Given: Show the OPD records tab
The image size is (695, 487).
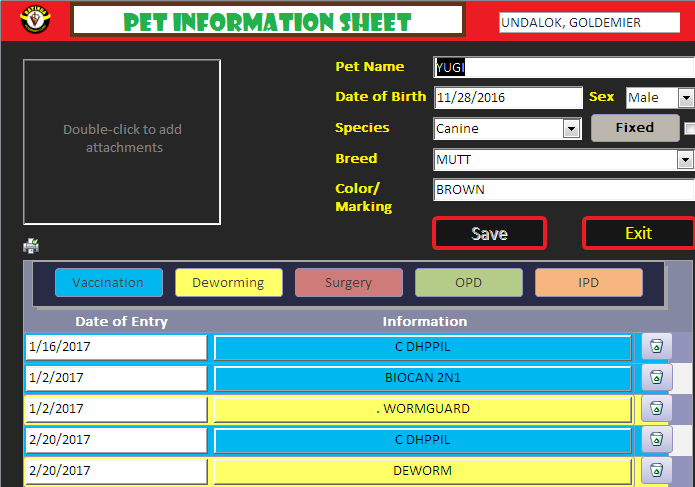Looking at the screenshot, I should [x=468, y=283].
